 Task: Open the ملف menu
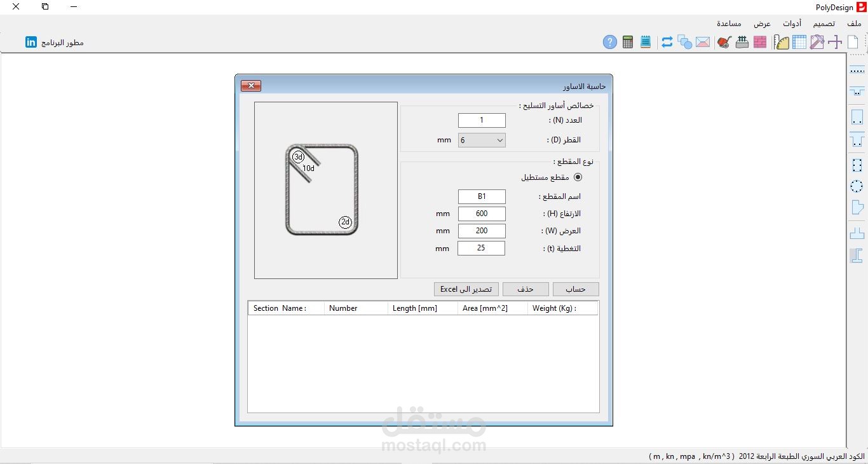[x=854, y=24]
